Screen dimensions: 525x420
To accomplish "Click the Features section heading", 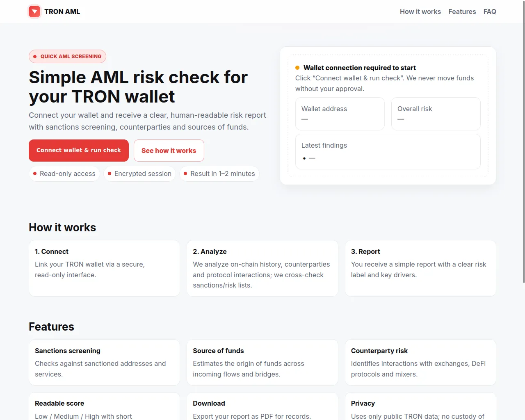I will [x=52, y=327].
